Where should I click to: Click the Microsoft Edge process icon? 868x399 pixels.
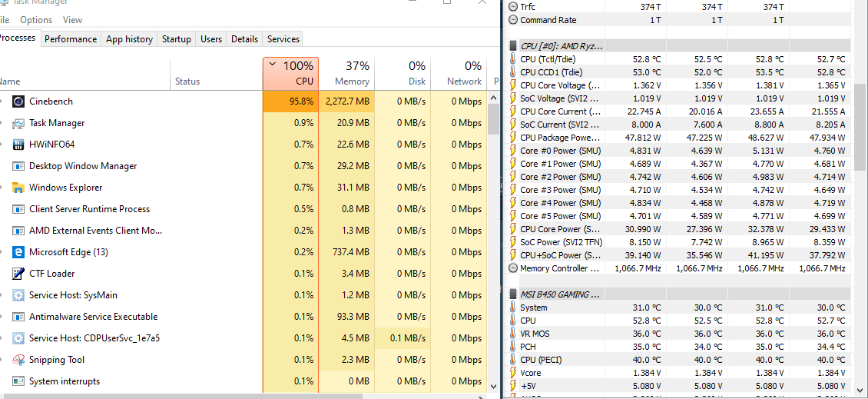tap(18, 252)
